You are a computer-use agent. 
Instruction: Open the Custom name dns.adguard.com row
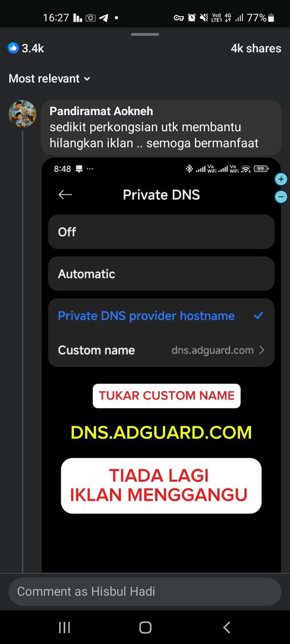161,350
